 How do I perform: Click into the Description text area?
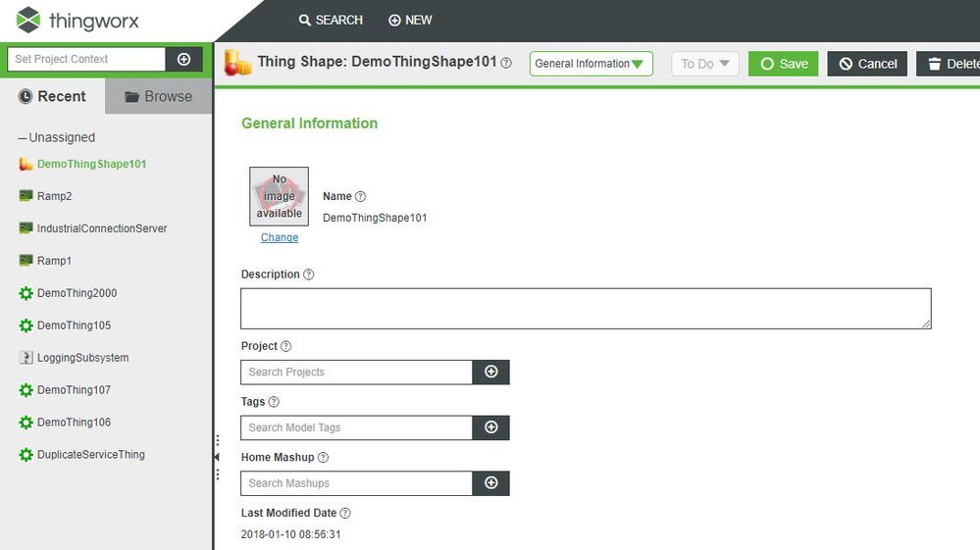[586, 309]
